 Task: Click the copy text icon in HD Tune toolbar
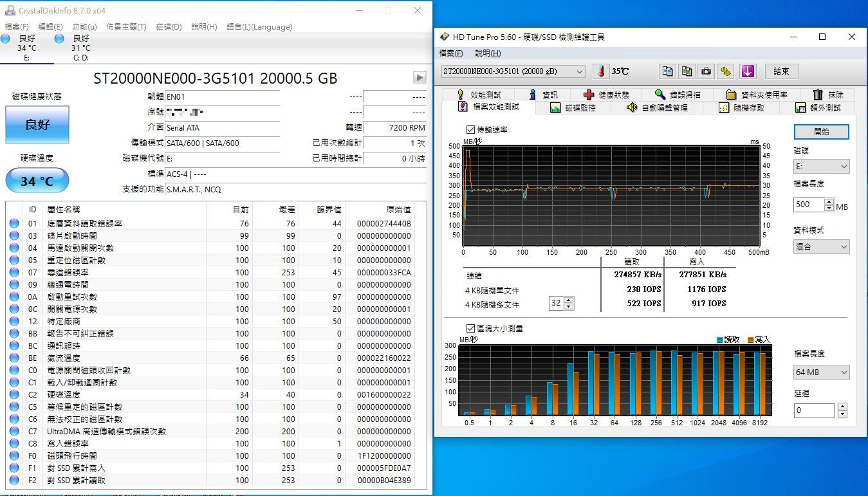[668, 71]
